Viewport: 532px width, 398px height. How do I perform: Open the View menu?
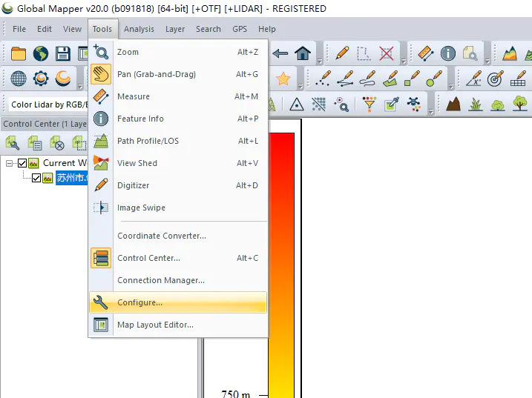(72, 29)
